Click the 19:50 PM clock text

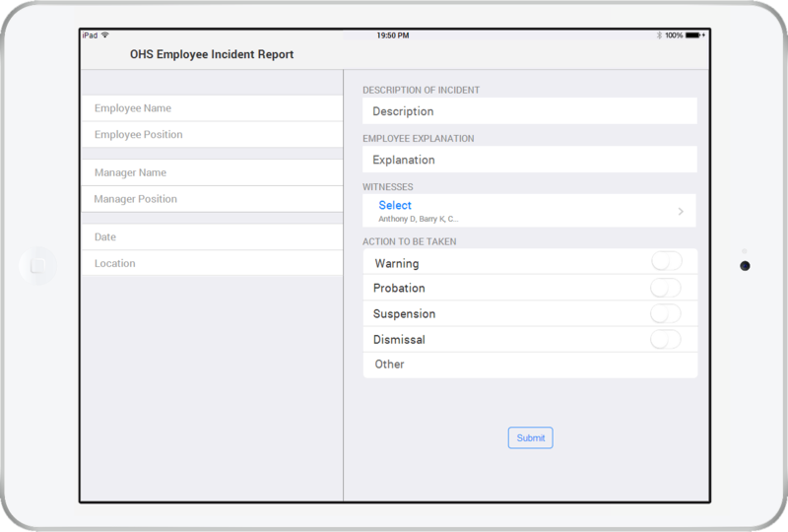392,35
